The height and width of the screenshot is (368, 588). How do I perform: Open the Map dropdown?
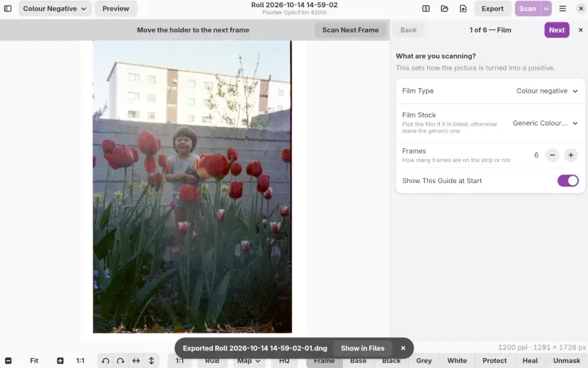[249, 361]
